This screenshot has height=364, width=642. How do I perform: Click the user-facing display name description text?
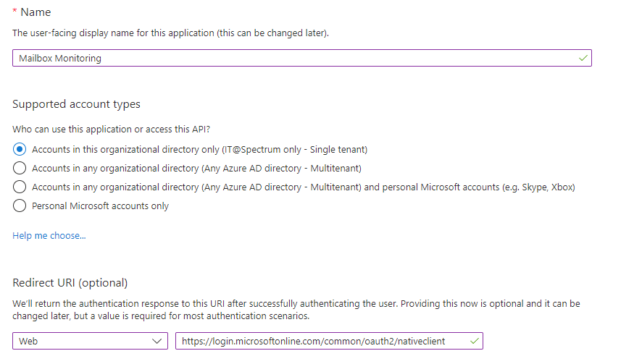click(170, 33)
